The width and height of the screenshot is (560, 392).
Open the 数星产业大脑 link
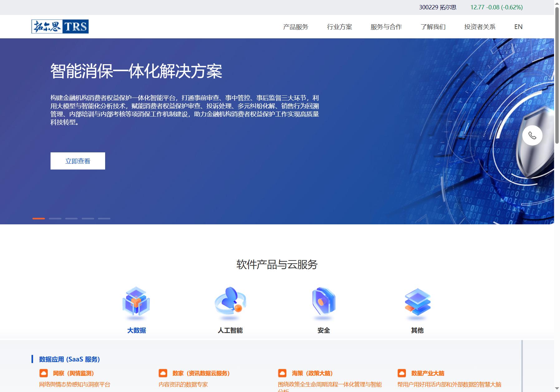click(428, 373)
